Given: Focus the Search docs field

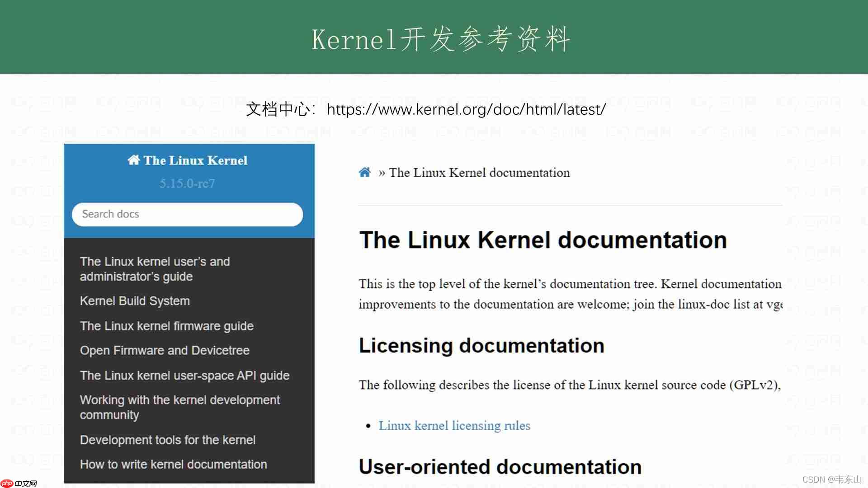Looking at the screenshot, I should [x=187, y=214].
